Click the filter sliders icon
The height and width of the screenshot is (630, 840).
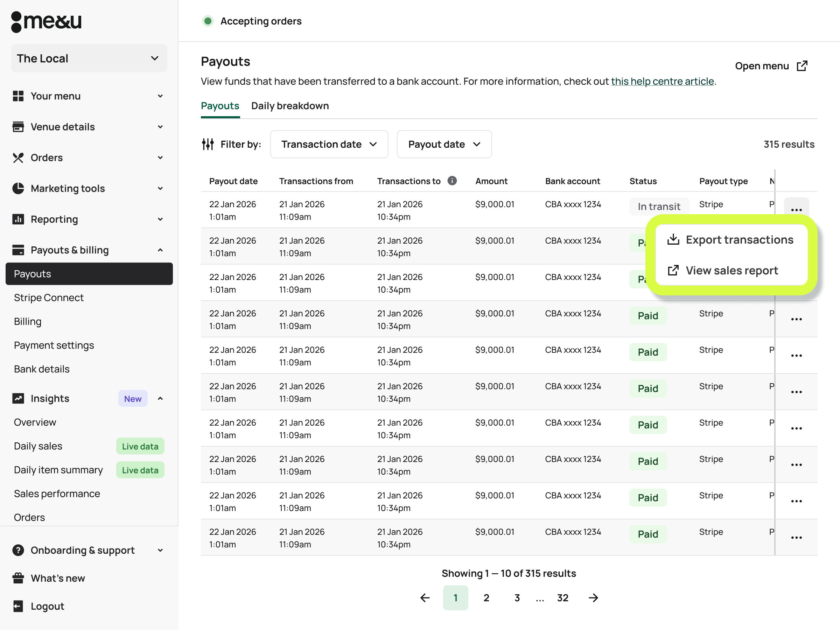[x=208, y=144]
